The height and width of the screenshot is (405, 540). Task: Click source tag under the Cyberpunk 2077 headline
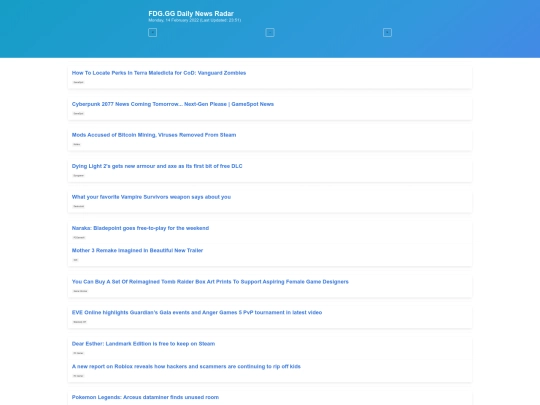79,113
